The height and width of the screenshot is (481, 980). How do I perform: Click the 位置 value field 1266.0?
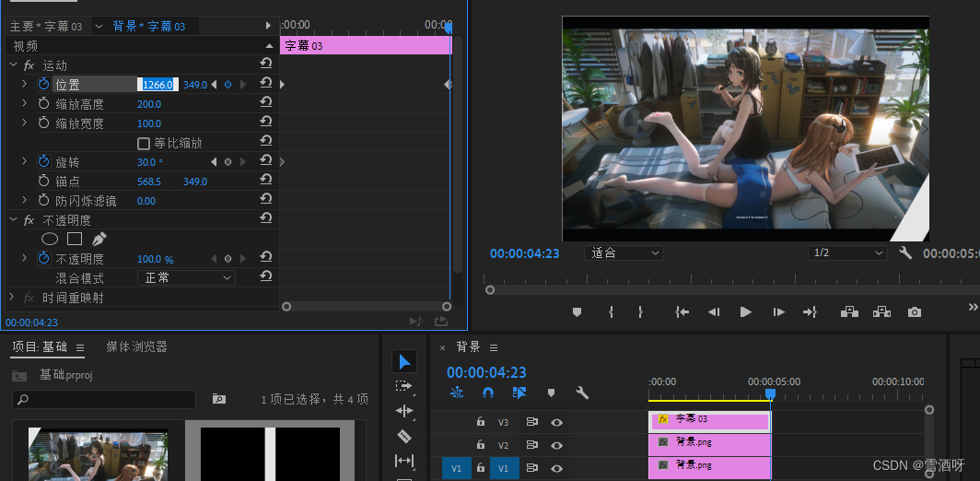pos(158,85)
